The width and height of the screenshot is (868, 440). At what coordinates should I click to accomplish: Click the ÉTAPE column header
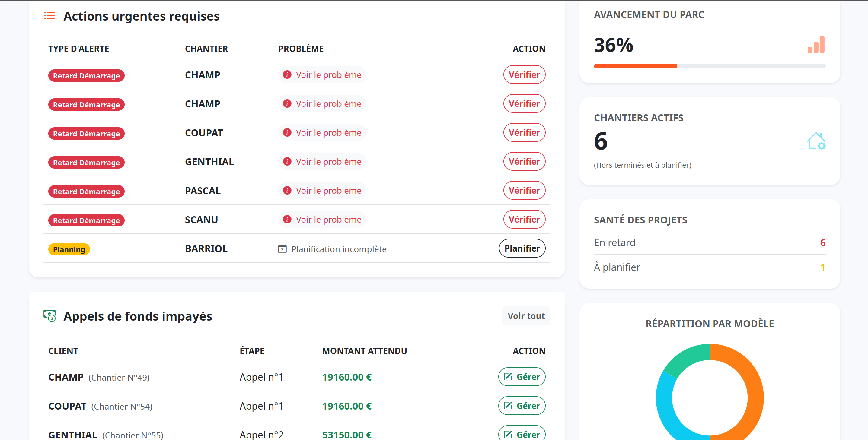[x=252, y=351]
